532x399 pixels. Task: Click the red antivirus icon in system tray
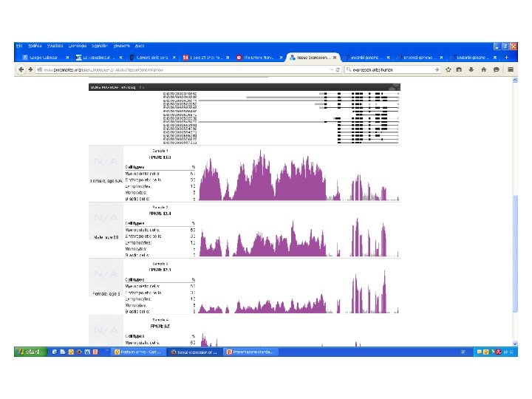click(x=499, y=352)
